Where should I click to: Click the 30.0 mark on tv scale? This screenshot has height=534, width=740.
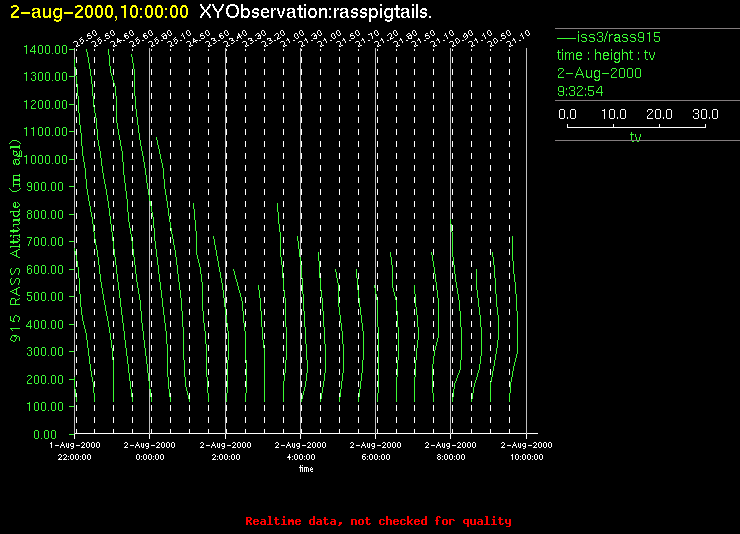707,115
